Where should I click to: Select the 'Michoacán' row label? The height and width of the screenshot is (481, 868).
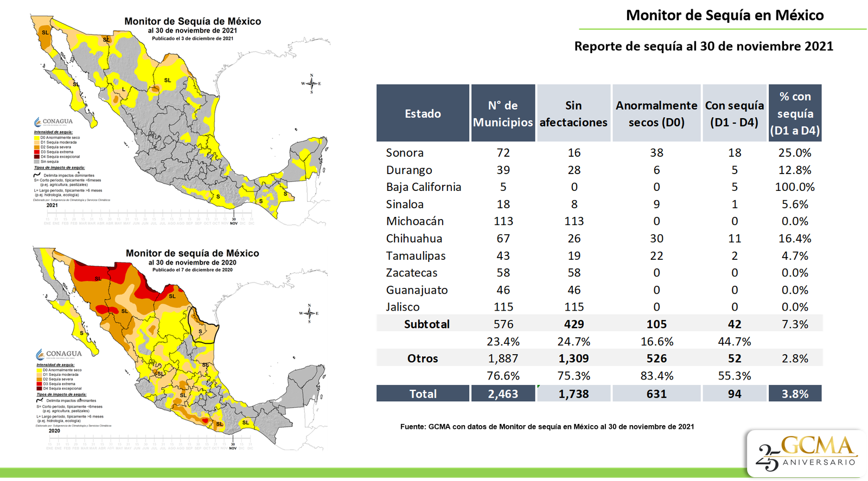pyautogui.click(x=415, y=221)
